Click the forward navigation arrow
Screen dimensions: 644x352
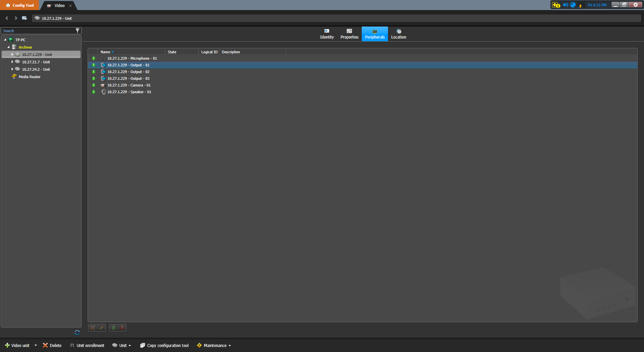(16, 18)
